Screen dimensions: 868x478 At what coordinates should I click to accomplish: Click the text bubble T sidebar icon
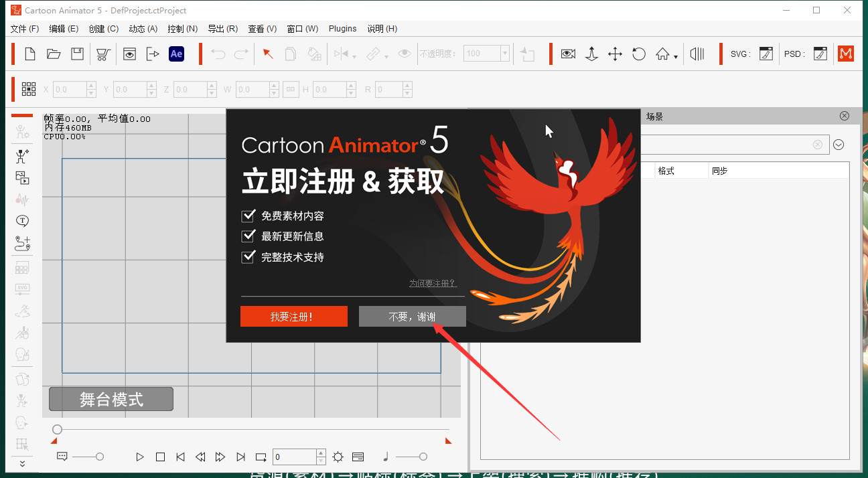coord(22,221)
